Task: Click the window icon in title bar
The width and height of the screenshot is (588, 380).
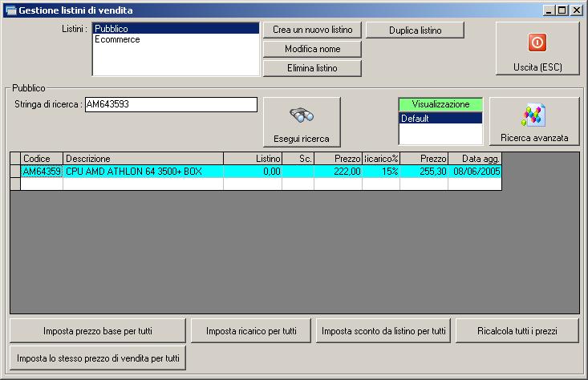Action: coord(10,10)
